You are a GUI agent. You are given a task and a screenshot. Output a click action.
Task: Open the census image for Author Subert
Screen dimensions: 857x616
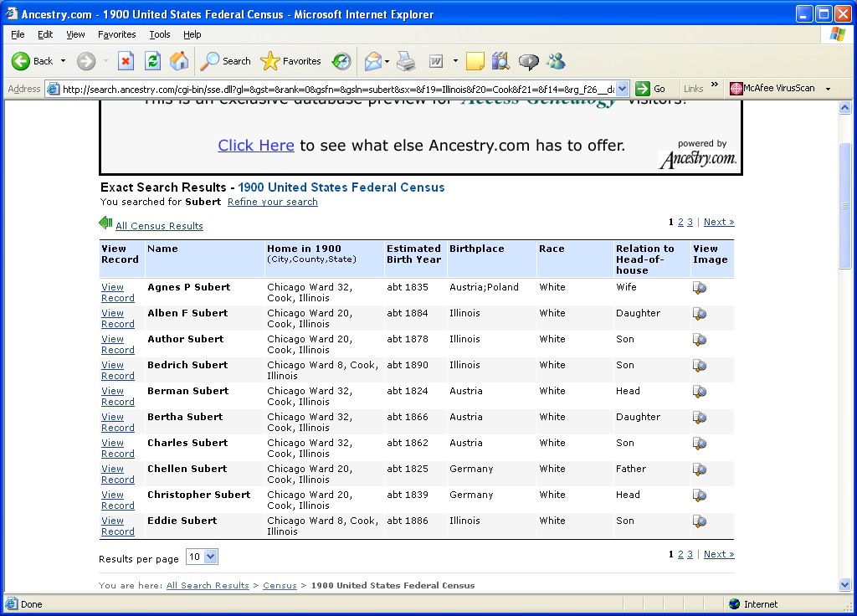tap(700, 340)
